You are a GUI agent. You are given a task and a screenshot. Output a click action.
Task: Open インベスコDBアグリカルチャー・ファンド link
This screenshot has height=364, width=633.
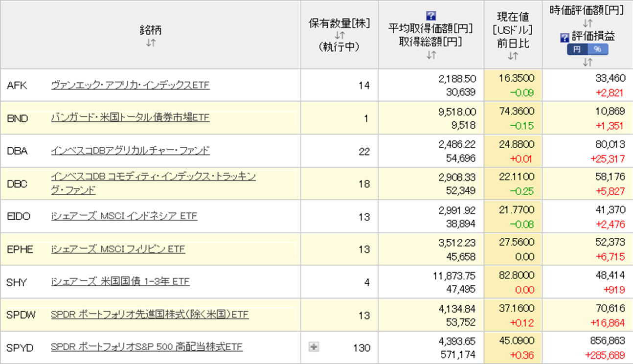[130, 151]
